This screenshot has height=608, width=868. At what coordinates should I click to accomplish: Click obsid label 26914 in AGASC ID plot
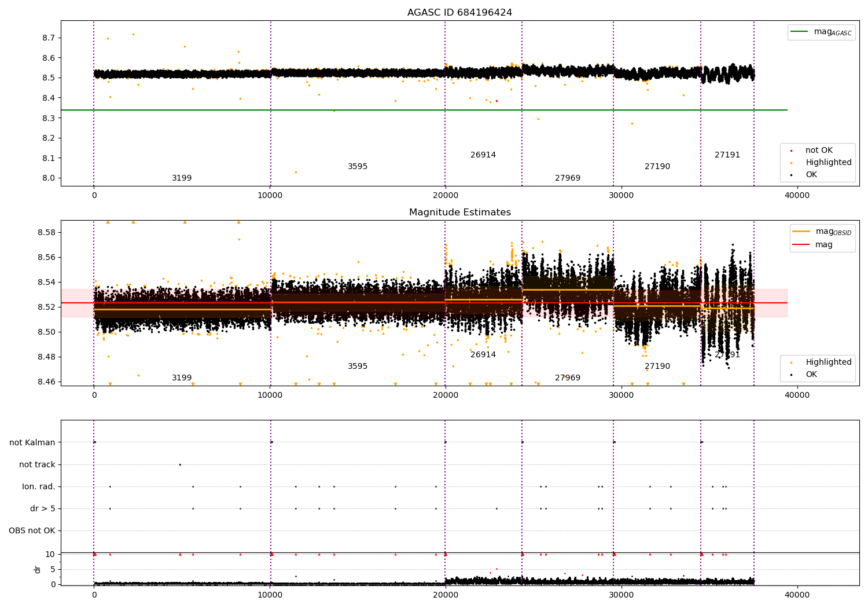point(483,155)
